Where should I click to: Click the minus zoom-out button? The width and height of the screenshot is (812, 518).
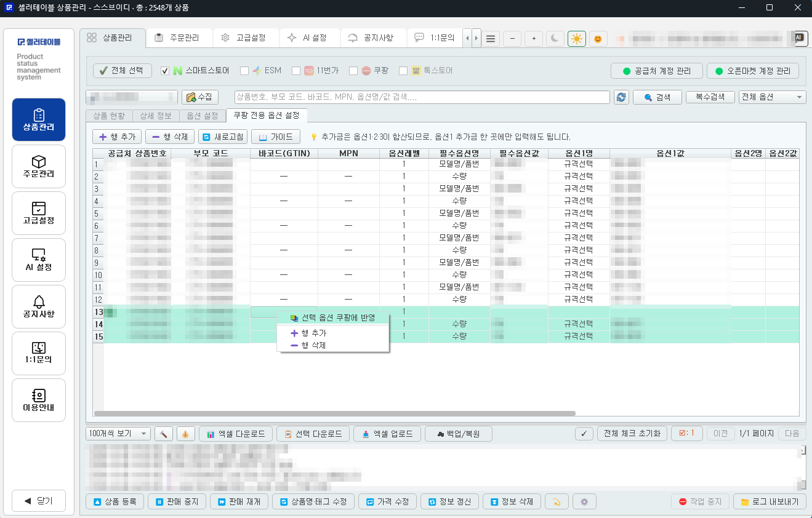pyautogui.click(x=512, y=39)
